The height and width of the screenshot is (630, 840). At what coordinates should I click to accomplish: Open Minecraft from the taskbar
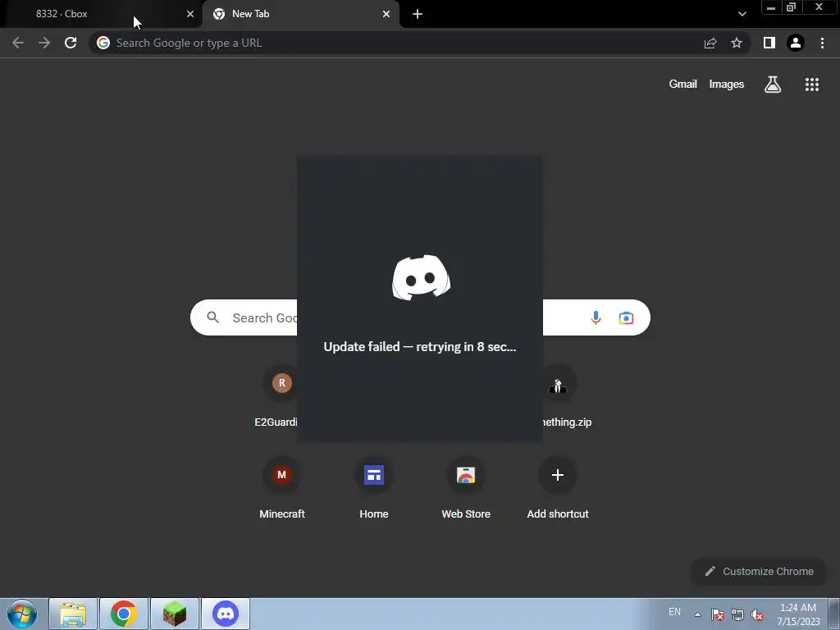pos(175,614)
